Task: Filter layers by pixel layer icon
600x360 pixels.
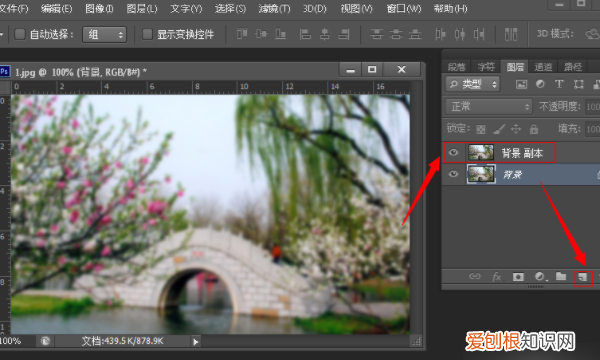Action: pos(521,84)
